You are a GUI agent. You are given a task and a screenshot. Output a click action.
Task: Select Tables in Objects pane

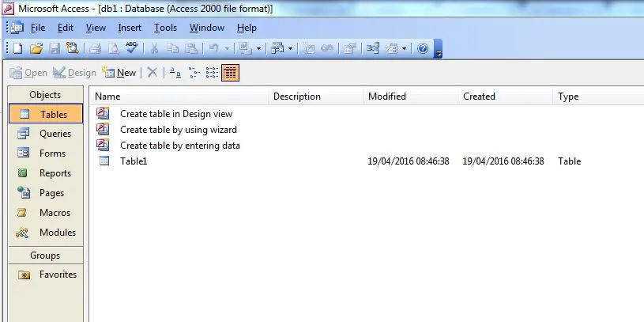point(46,114)
